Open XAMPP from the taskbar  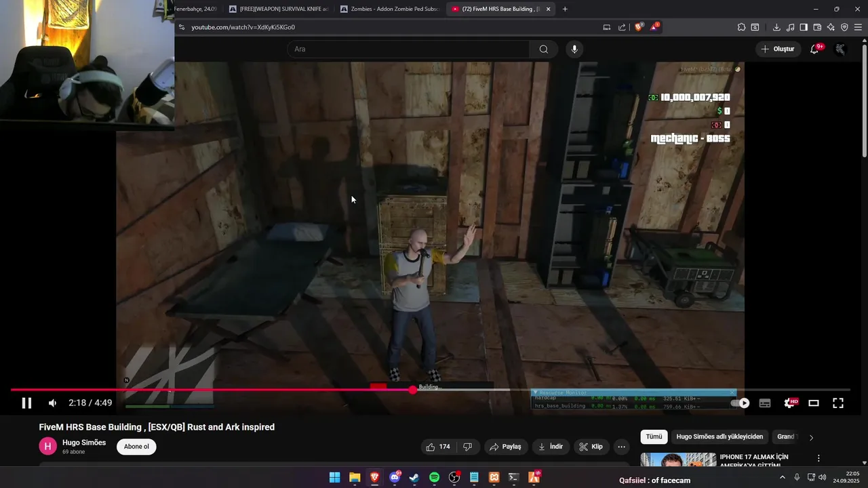click(x=494, y=478)
